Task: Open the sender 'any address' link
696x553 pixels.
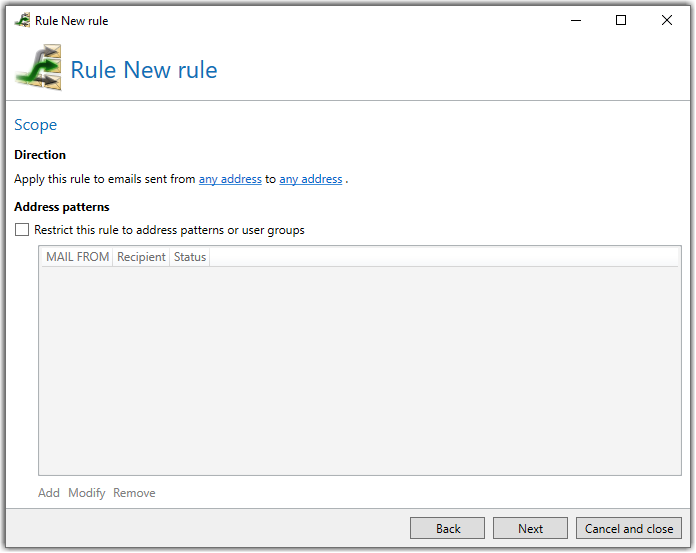Action: (x=230, y=179)
